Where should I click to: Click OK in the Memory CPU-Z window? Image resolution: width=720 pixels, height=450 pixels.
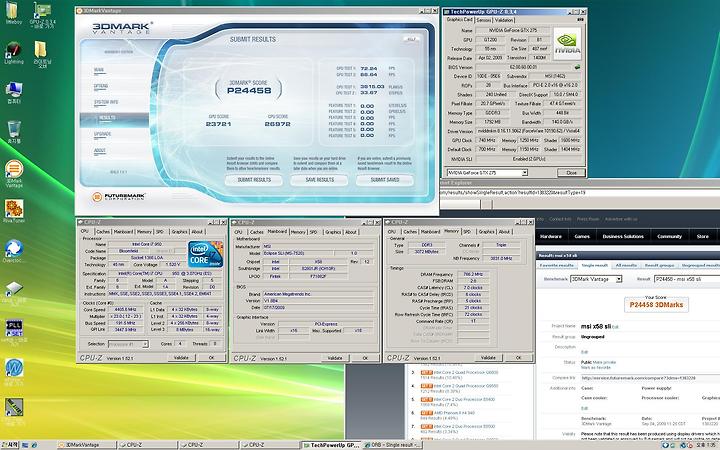click(518, 357)
